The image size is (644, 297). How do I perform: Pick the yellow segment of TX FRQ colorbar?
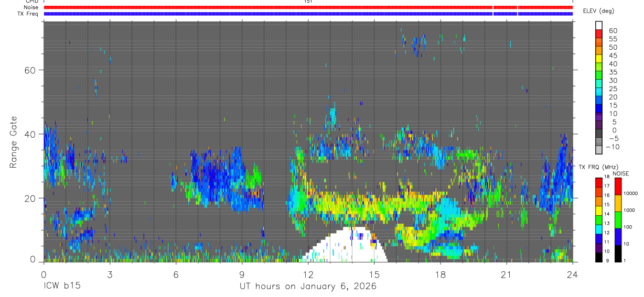(598, 211)
